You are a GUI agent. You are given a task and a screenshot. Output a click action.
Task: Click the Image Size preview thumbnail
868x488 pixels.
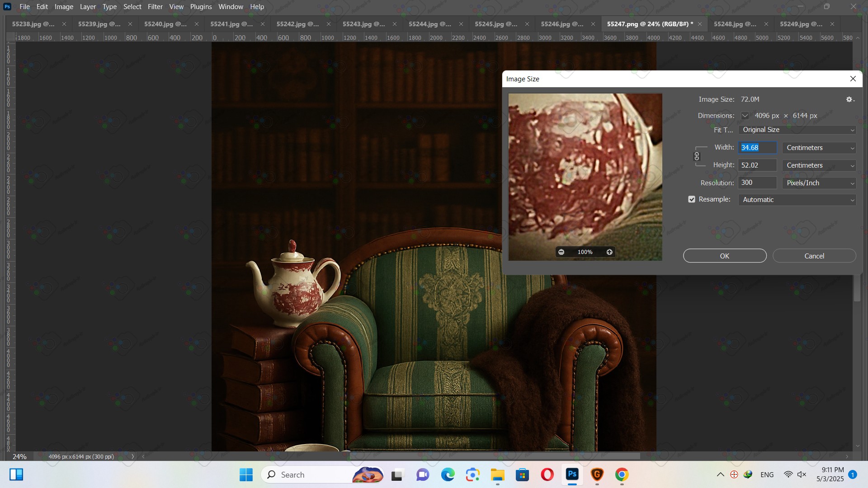click(585, 177)
